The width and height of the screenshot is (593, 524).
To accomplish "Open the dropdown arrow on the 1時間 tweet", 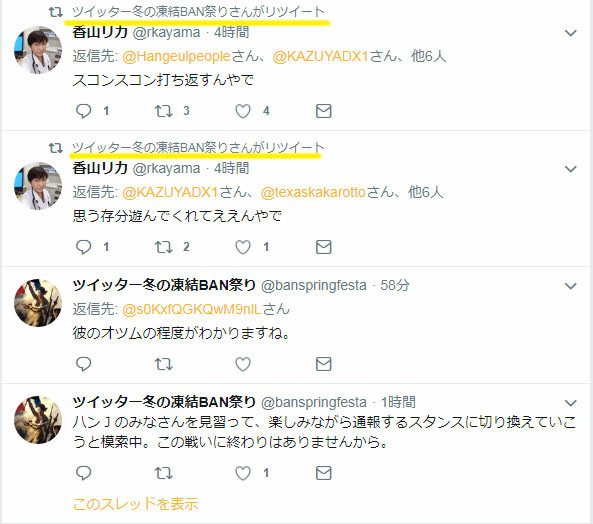I will point(570,403).
